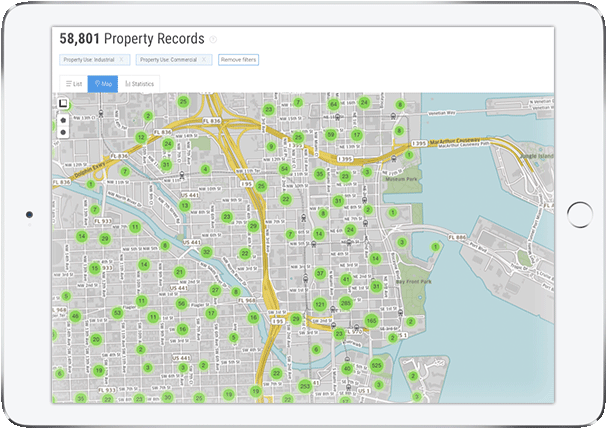Click the Bay Front Park map label
This screenshot has width=607, height=429.
pyautogui.click(x=413, y=281)
